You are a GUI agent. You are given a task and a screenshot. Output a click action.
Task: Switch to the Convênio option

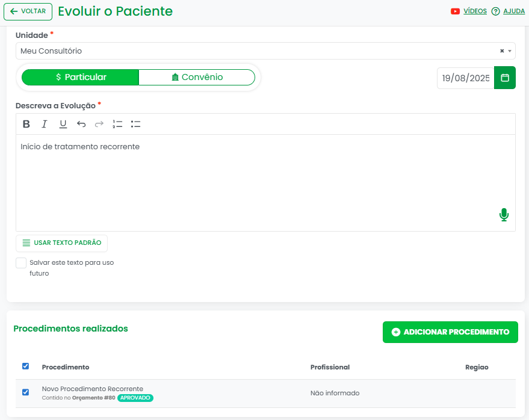point(197,77)
